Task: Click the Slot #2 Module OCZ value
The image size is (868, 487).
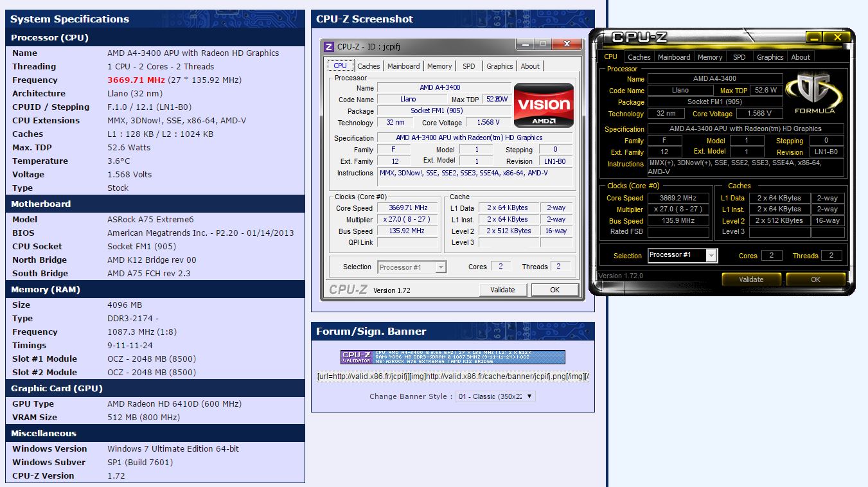Action: coord(152,373)
